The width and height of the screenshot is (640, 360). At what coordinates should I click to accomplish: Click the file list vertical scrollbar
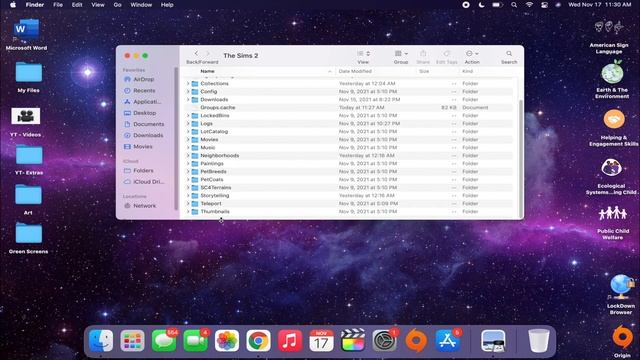[520, 157]
